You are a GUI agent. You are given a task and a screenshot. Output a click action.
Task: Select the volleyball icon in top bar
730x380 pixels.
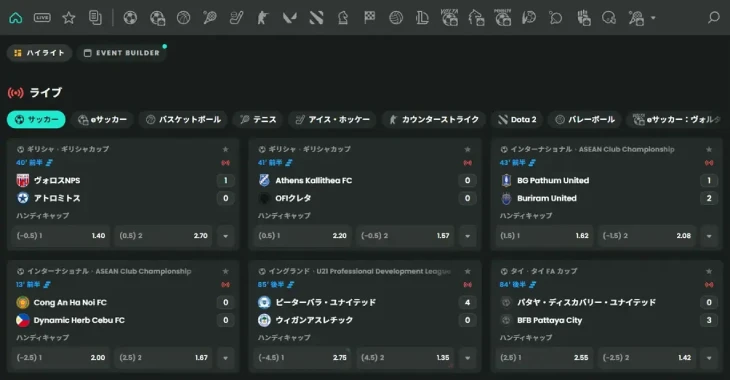click(396, 18)
